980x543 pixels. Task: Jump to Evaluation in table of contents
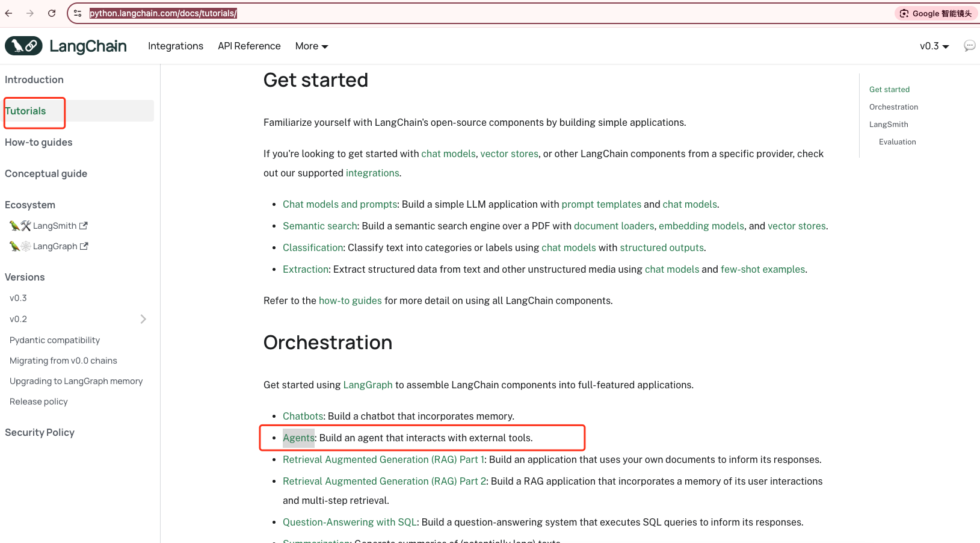(x=897, y=141)
